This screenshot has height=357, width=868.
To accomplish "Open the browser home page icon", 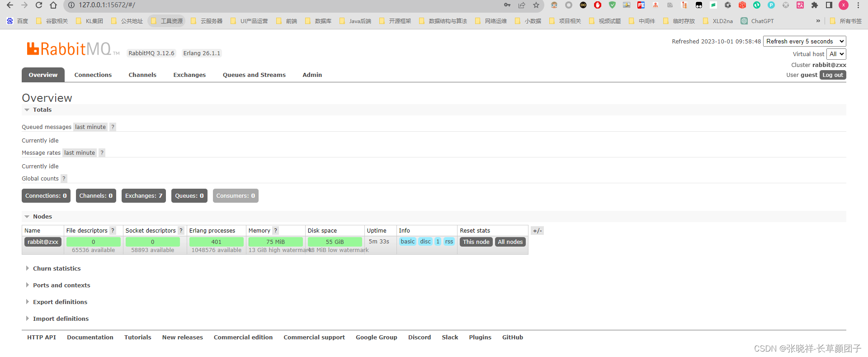I will [x=53, y=5].
